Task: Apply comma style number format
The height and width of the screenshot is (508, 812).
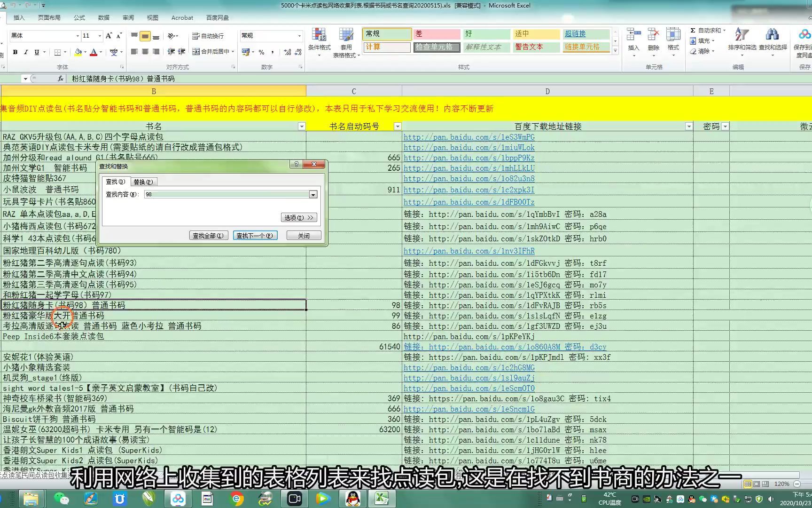Action: click(x=273, y=52)
